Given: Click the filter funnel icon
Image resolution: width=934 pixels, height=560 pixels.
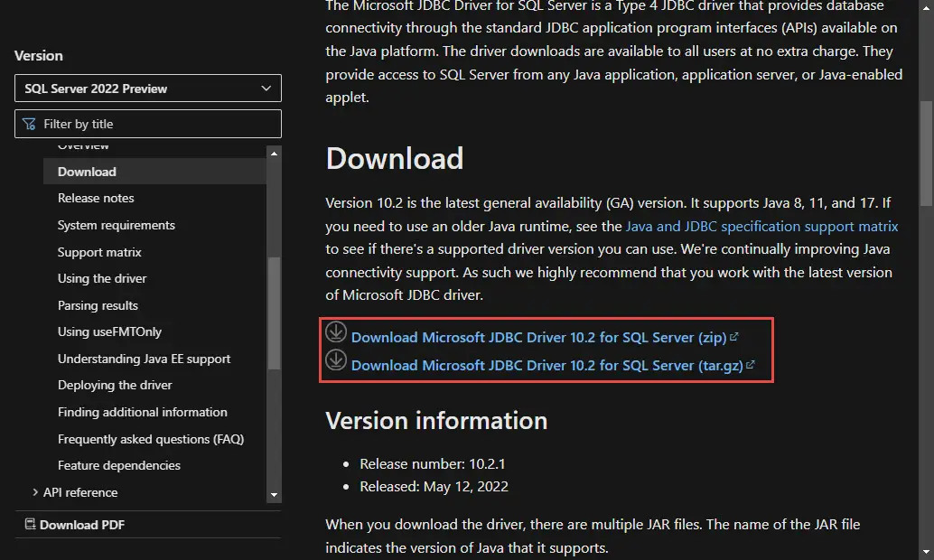Looking at the screenshot, I should pos(29,124).
